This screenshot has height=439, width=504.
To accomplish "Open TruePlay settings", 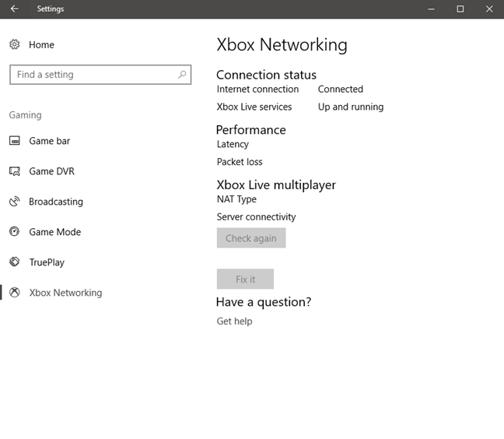I will coord(47,262).
